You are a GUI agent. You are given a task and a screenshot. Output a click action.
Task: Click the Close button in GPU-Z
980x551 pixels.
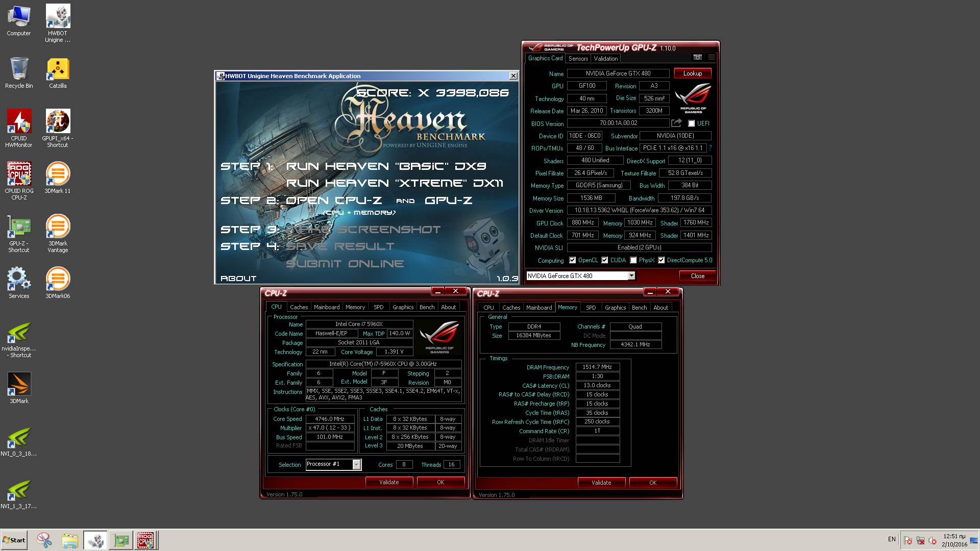697,276
